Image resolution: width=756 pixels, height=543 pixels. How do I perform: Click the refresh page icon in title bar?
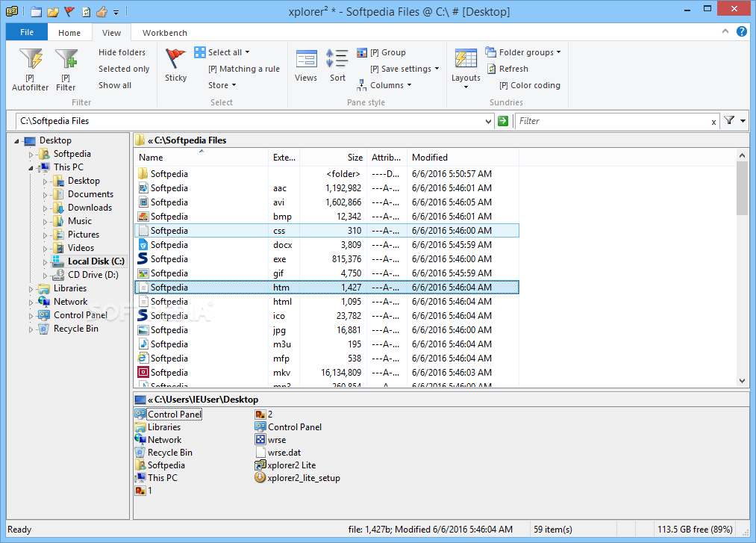click(86, 12)
